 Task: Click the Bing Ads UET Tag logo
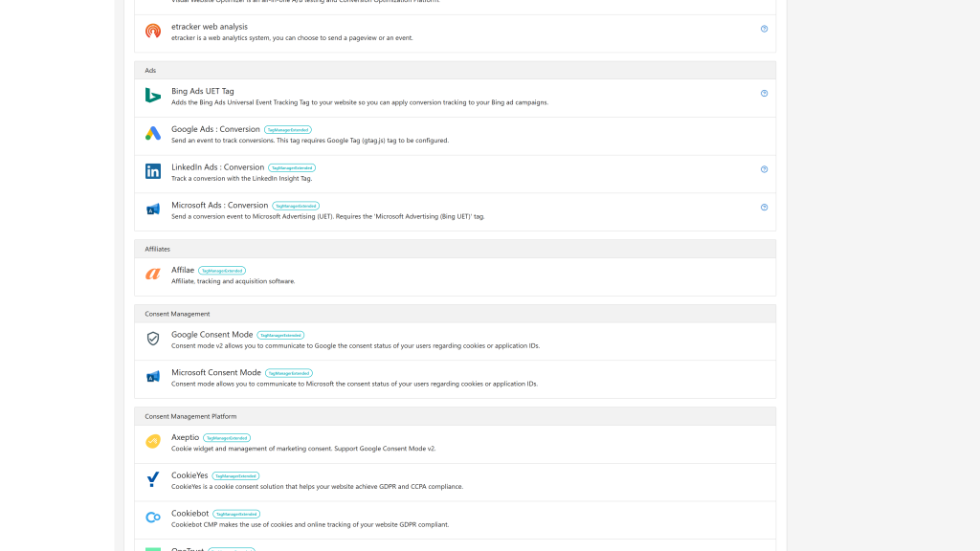click(x=153, y=95)
